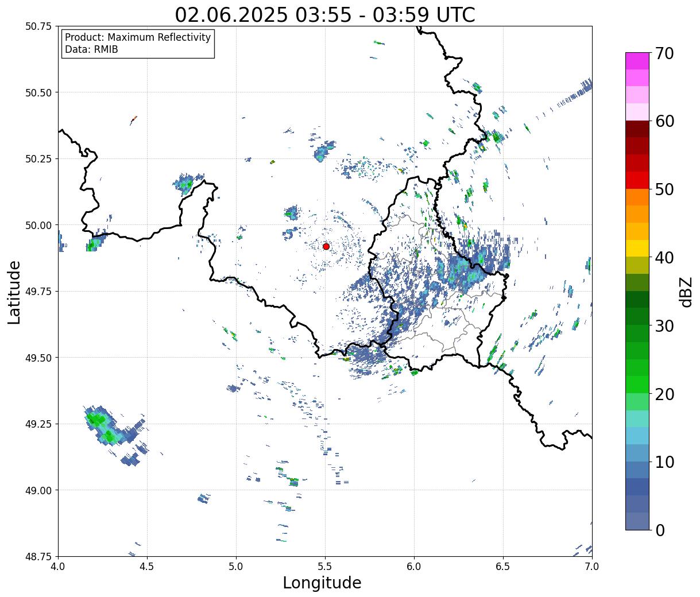700x597 pixels.
Task: Click the longitude tick label 7.0
Action: point(592,566)
